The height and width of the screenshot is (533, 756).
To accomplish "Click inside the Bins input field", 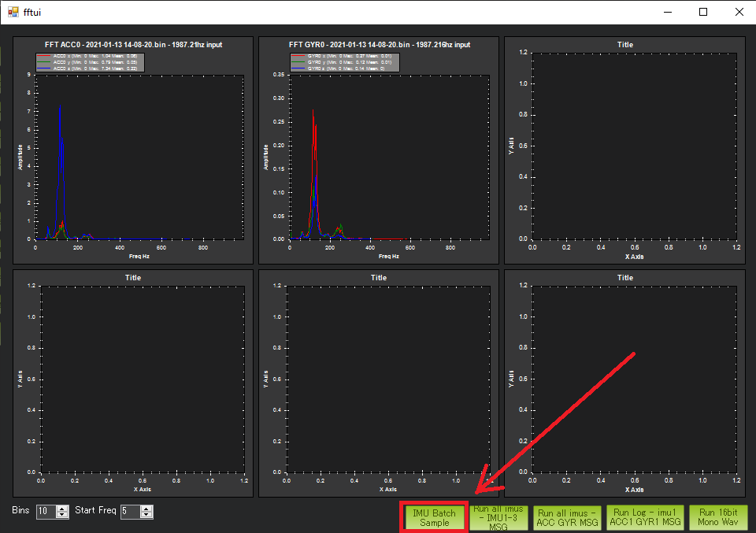I will point(46,511).
